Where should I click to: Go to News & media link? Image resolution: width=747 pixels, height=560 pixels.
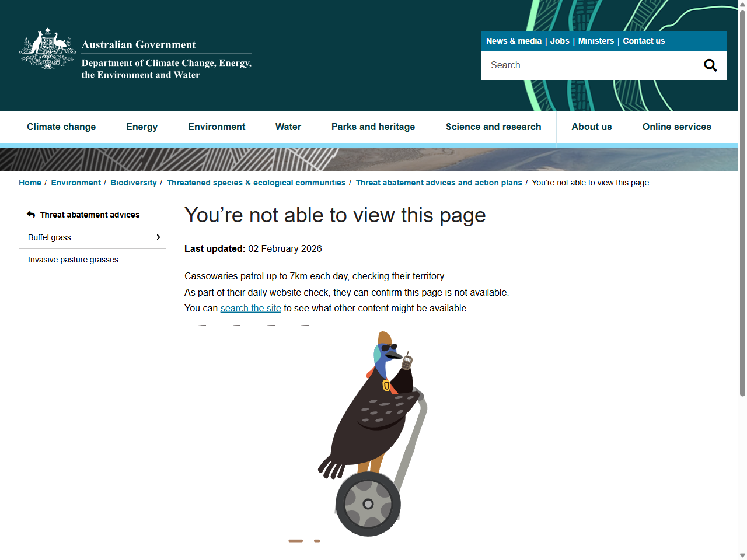[514, 41]
